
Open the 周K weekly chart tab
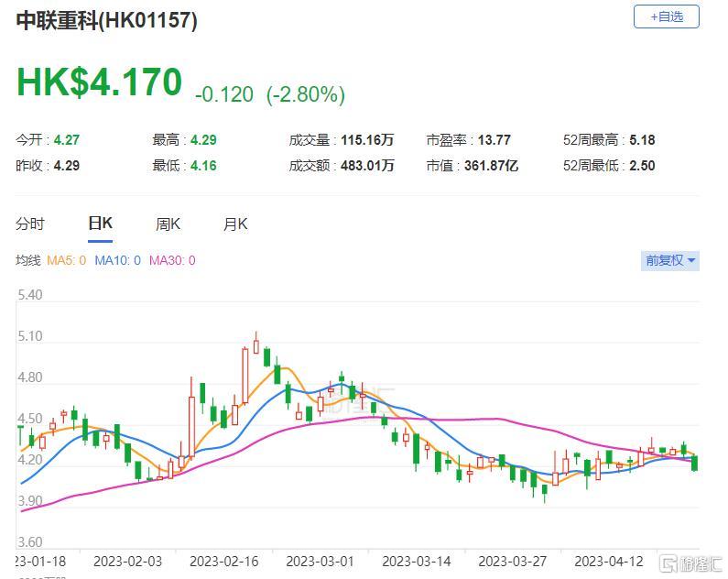coord(168,224)
